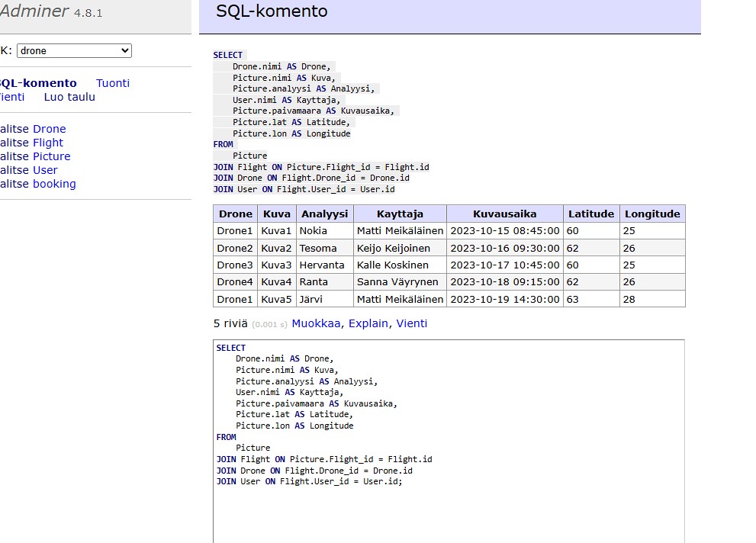
Task: Click inside the SQL query text area
Action: pyautogui.click(x=449, y=511)
